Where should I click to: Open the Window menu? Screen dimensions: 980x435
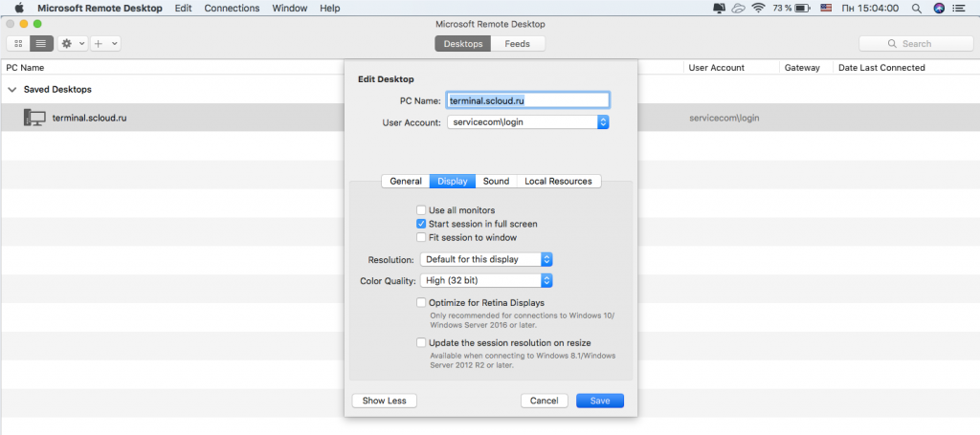coord(290,8)
